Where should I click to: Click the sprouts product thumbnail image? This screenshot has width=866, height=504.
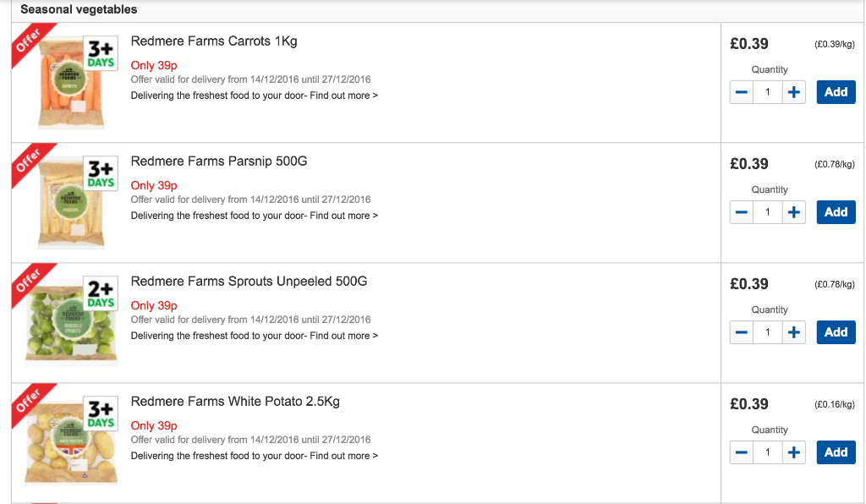click(x=71, y=321)
